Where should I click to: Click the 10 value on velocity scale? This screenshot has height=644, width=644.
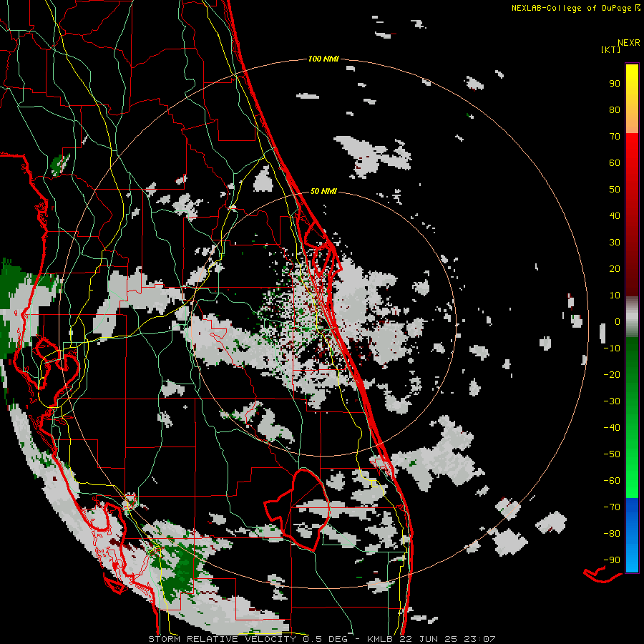pyautogui.click(x=615, y=296)
